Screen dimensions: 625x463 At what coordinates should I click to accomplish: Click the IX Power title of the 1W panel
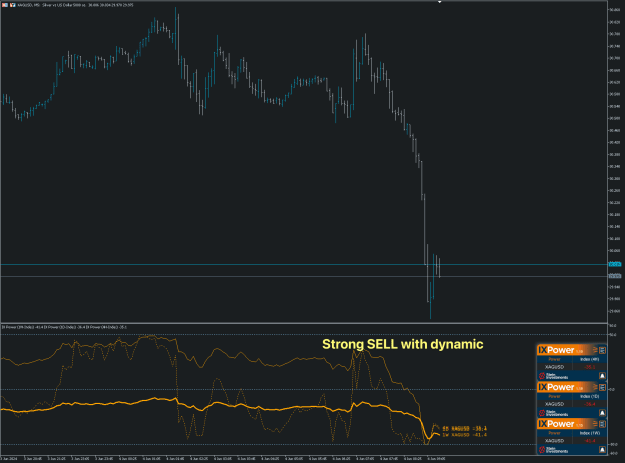tap(556, 424)
